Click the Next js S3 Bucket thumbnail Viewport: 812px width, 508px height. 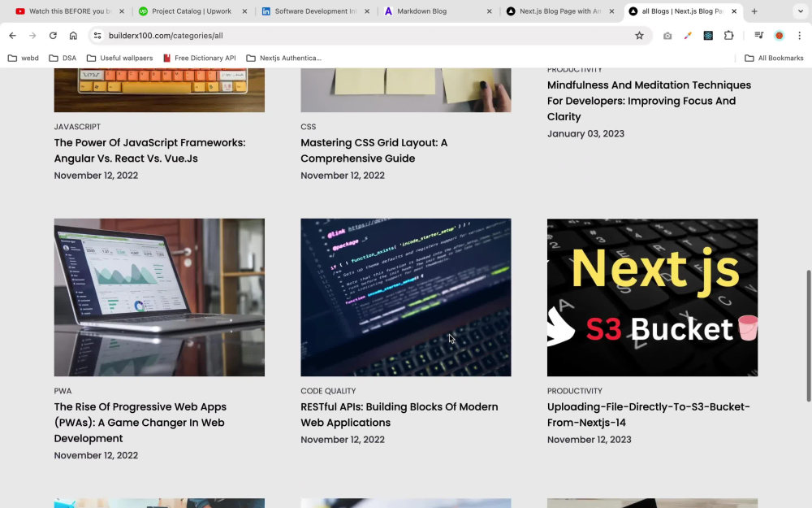point(652,297)
